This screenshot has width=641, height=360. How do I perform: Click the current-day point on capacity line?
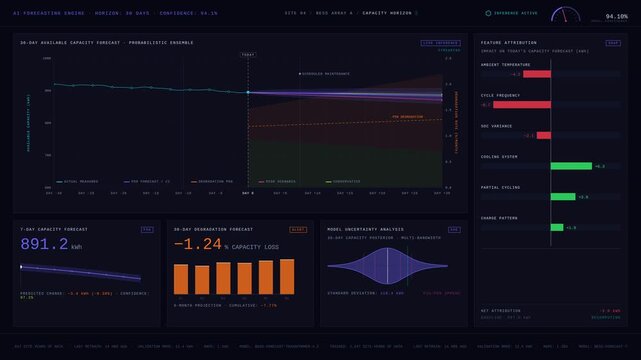tap(248, 92)
